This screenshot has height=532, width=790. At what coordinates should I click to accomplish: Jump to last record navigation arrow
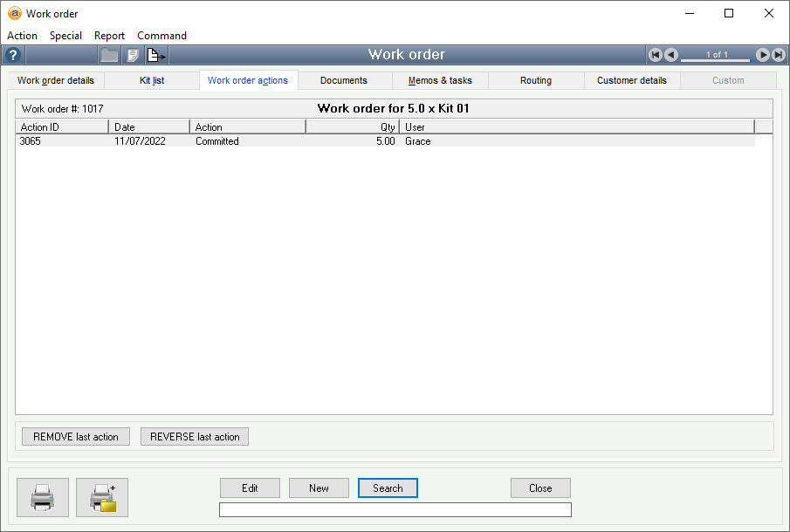coord(778,55)
